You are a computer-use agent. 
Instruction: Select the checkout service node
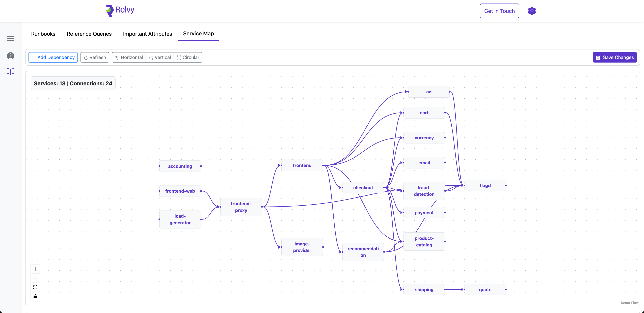tap(363, 187)
